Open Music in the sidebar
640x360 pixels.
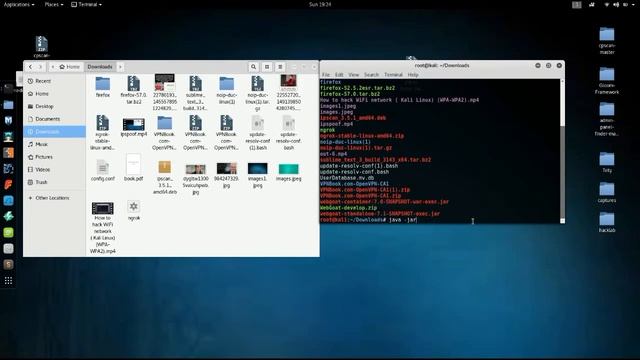pos(54,144)
